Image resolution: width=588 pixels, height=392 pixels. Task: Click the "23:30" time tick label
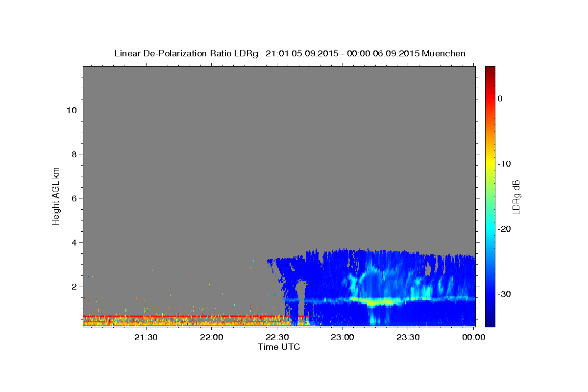pyautogui.click(x=408, y=337)
